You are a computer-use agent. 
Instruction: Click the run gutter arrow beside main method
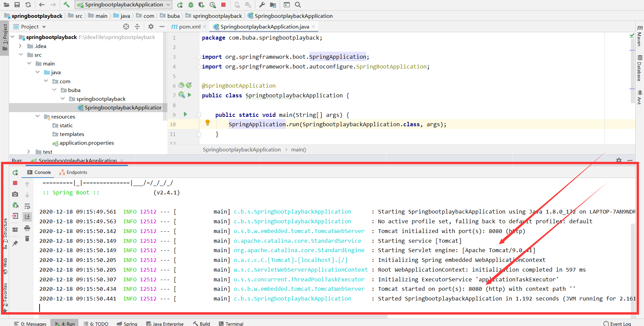point(185,114)
